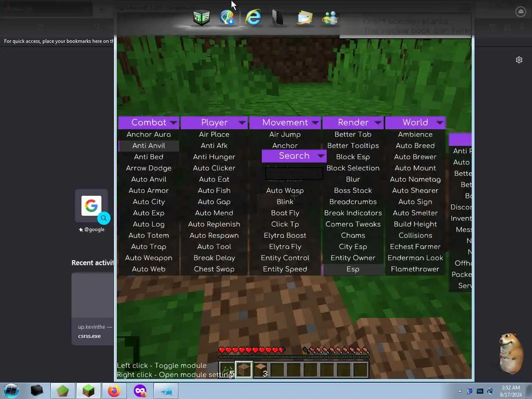Open the paper plane taskbar app
Screen dimensions: 532x399
(166, 391)
